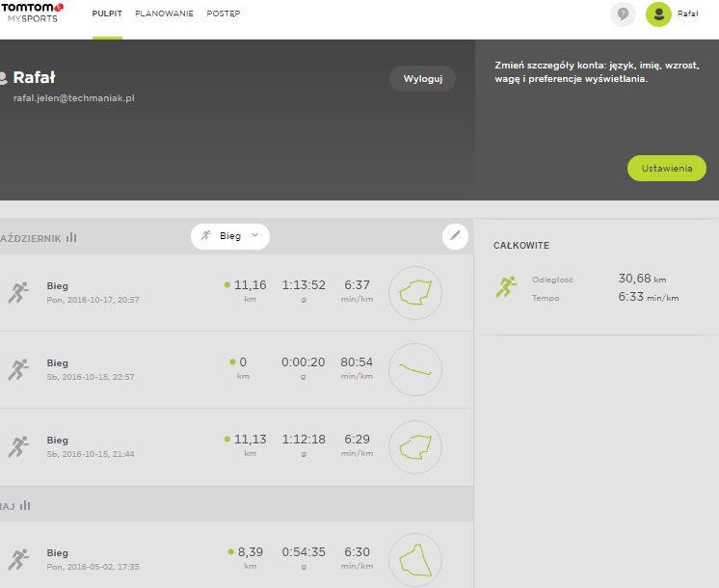Open bar chart icon next to Maj
The image size is (719, 588).
25,505
